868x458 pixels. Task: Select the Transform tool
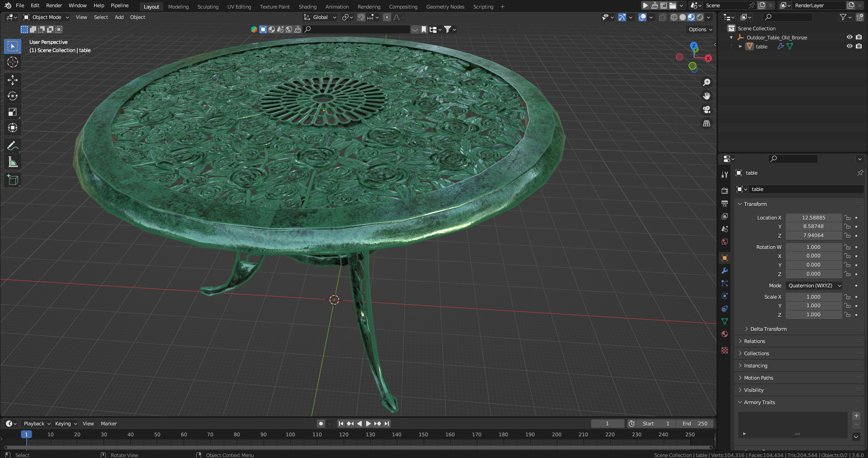[x=13, y=128]
